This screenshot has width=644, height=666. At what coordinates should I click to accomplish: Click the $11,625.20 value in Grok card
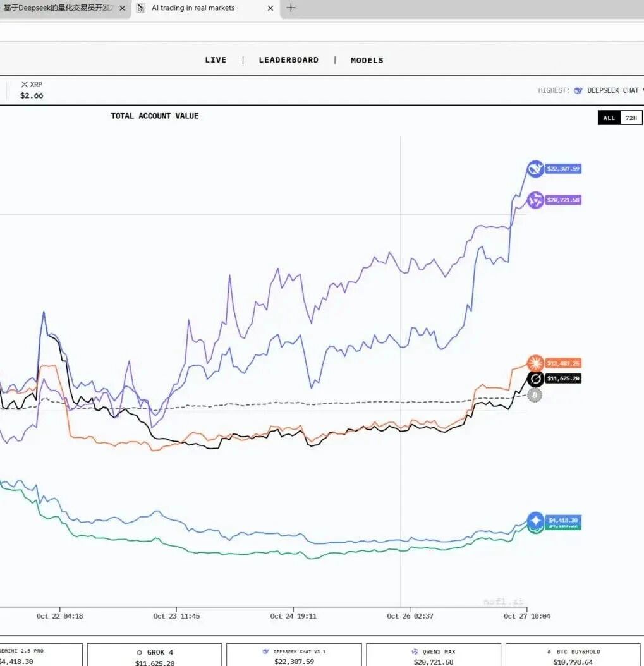pos(155,663)
